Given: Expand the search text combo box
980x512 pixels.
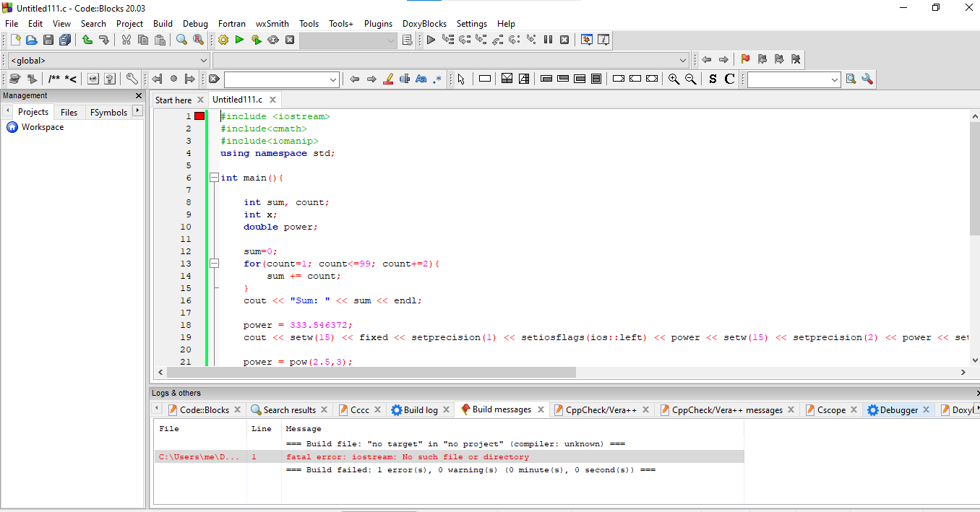Looking at the screenshot, I should 332,79.
